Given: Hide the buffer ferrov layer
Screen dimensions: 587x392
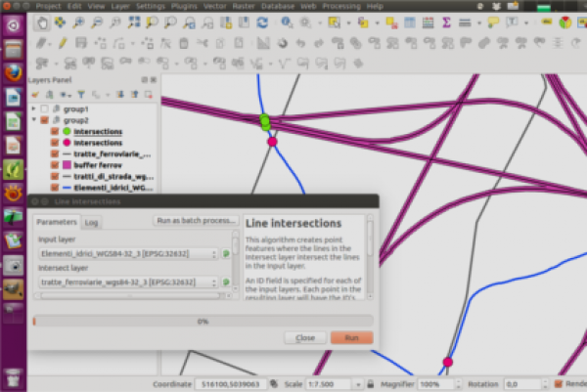Looking at the screenshot, I should tap(55, 163).
